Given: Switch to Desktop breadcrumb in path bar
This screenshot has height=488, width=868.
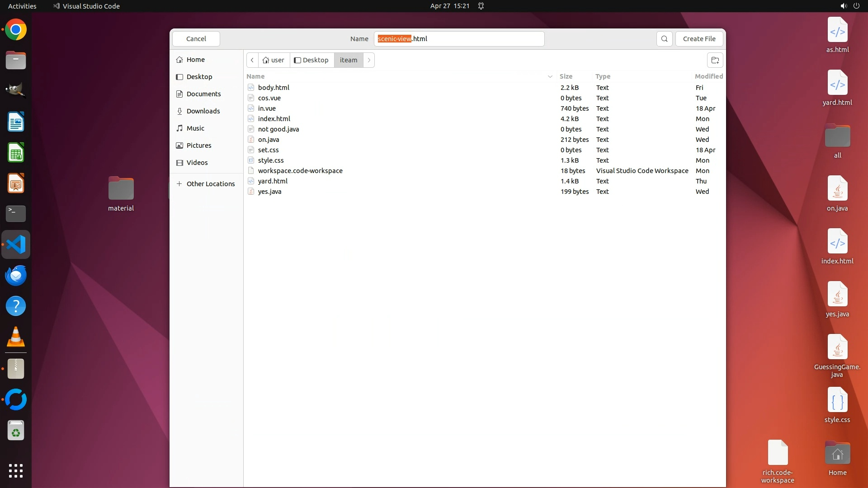Looking at the screenshot, I should [311, 60].
